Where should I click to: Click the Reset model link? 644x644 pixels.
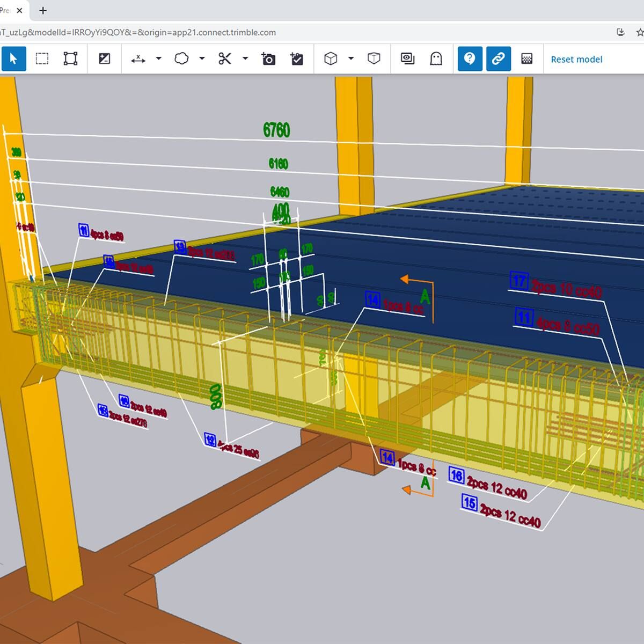(x=576, y=59)
